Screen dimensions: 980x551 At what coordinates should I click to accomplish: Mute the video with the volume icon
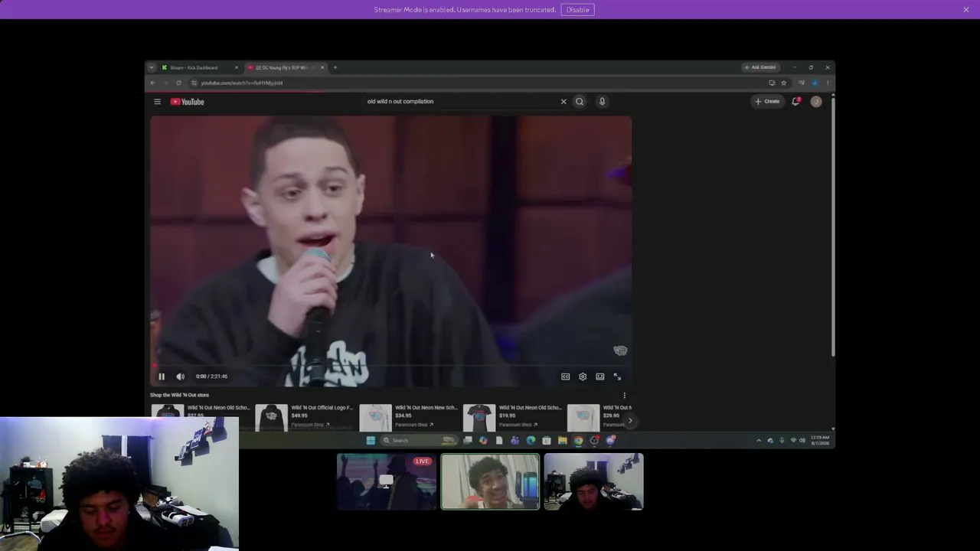coord(180,377)
